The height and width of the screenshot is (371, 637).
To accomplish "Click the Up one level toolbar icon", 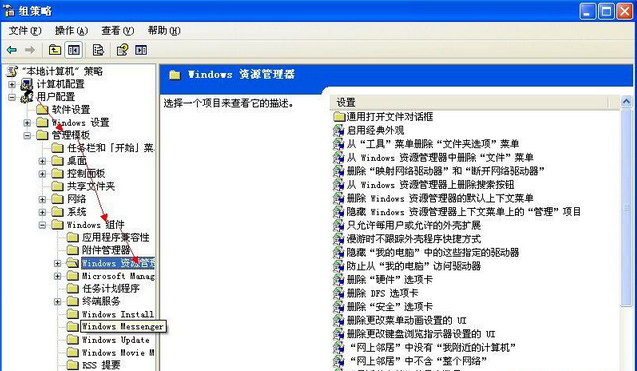I will tap(54, 50).
